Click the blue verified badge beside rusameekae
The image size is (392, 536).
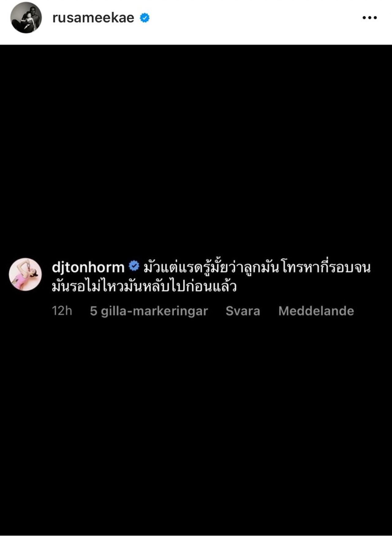click(x=145, y=18)
